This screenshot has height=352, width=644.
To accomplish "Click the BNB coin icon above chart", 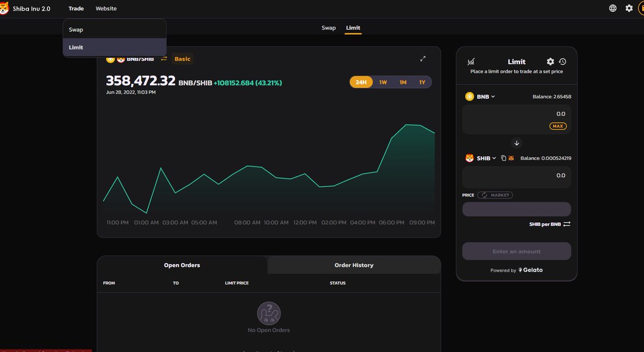I will (x=111, y=59).
